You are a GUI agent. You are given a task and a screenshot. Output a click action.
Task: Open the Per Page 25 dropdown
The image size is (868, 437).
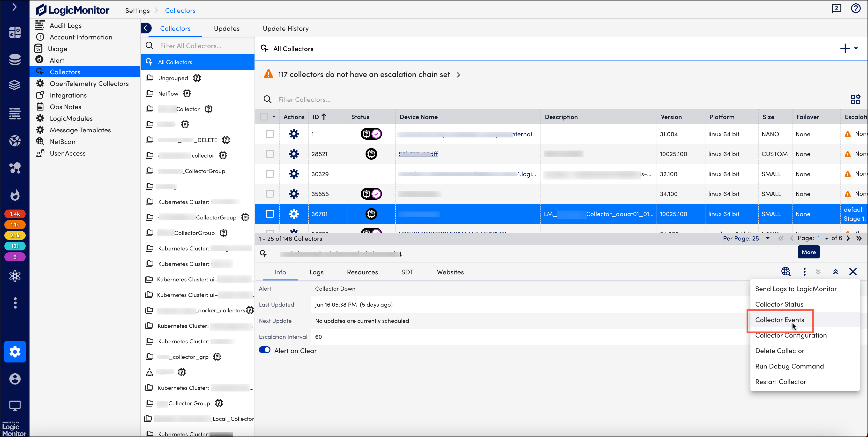[746, 239]
